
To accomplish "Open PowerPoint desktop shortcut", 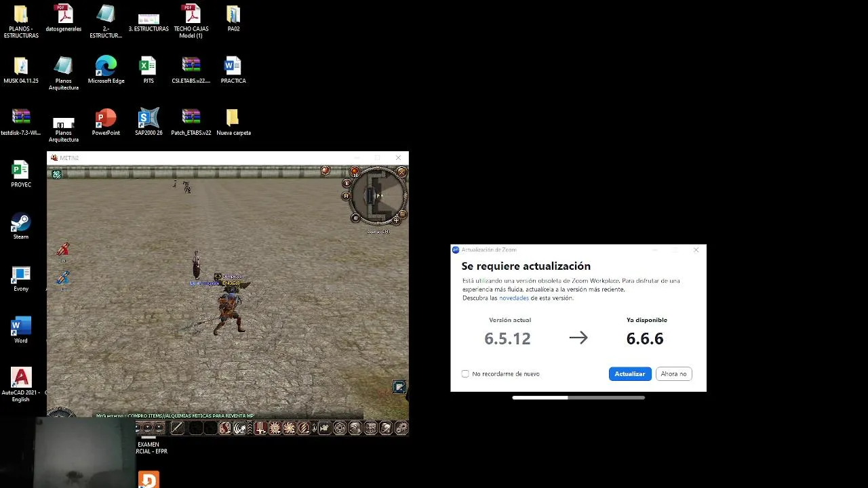I will (x=106, y=123).
